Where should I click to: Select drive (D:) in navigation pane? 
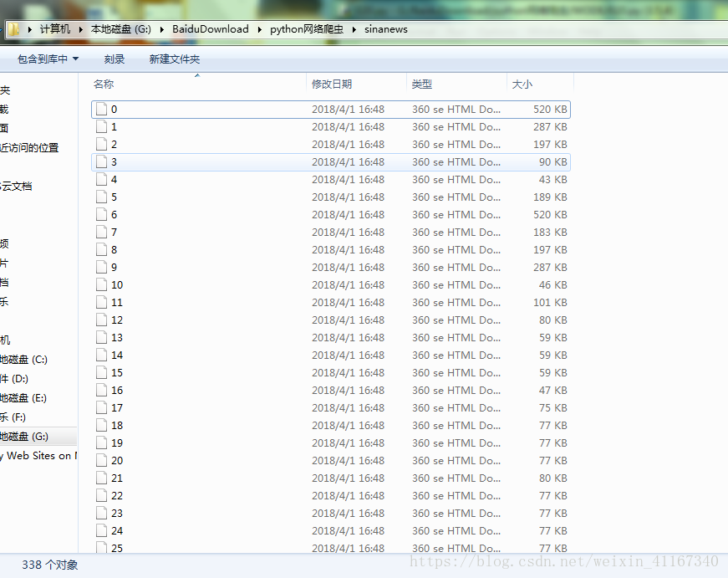tap(14, 379)
